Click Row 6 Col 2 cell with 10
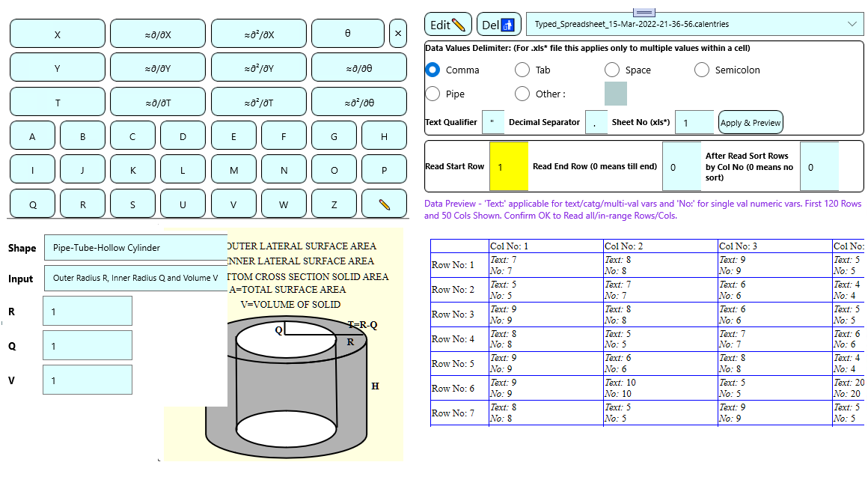Image resolution: width=868 pixels, height=477 pixels. 661,388
